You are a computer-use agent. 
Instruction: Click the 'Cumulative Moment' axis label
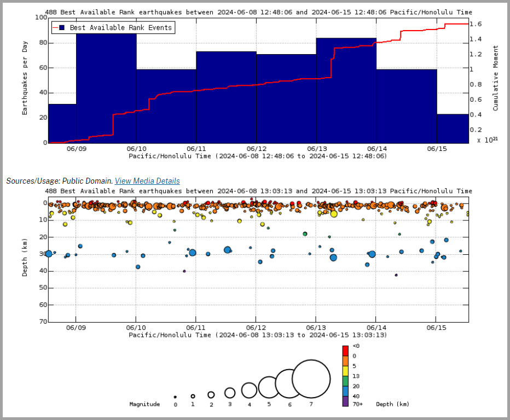point(495,78)
